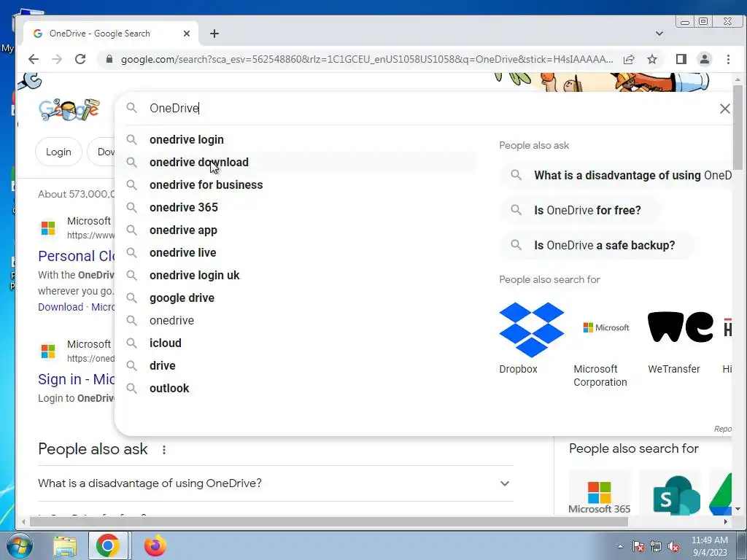Open the 'Is OneDrive a safe backup?' suggestion
Image resolution: width=747 pixels, height=560 pixels.
pos(597,245)
